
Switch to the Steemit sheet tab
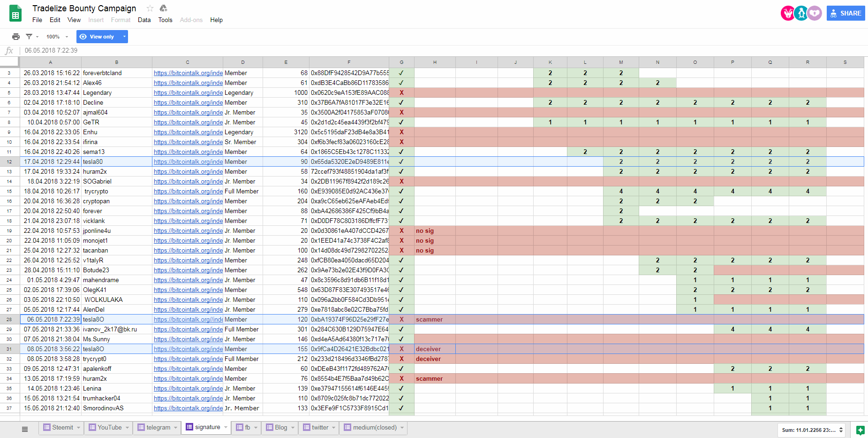[62, 428]
